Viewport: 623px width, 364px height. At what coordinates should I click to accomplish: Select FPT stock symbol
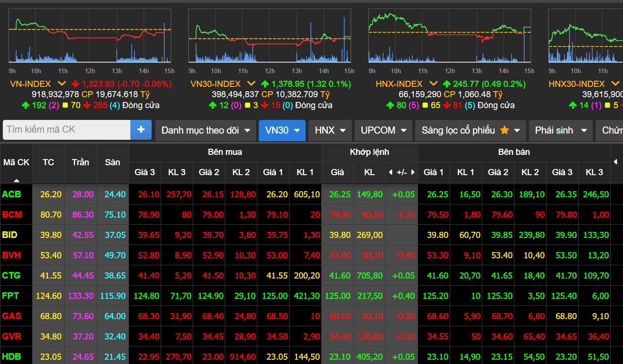pos(10,296)
